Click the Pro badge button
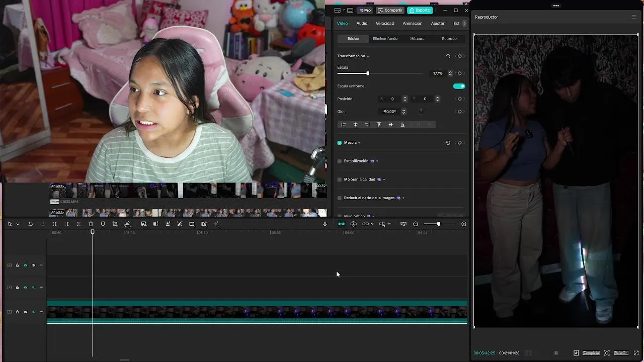644x362 pixels. tap(365, 10)
